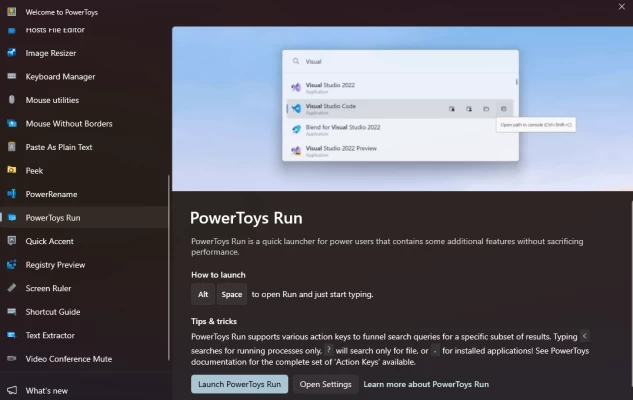Close the Welcome to PowerToys window
Viewport: 633px width, 400px height.
pos(621,8)
